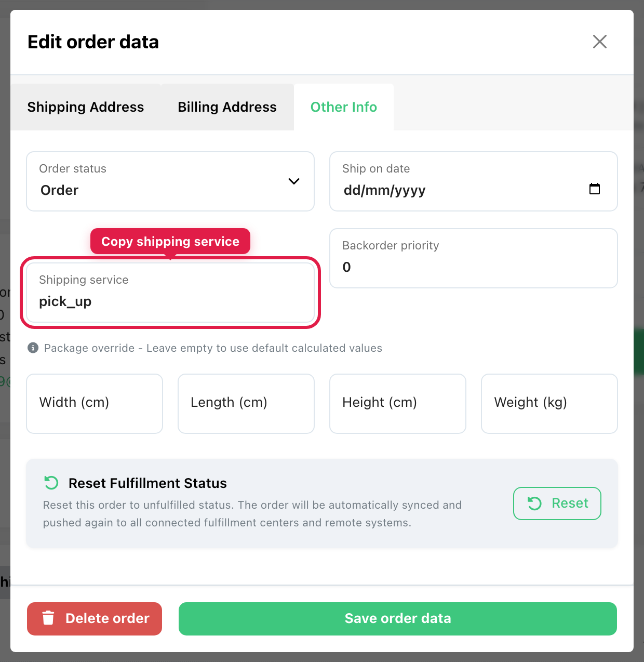Screen dimensions: 644x662
Task: Click the Save order data button
Action: tap(398, 618)
